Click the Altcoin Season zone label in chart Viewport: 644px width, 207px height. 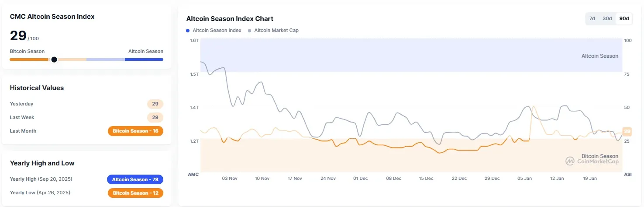pyautogui.click(x=599, y=56)
